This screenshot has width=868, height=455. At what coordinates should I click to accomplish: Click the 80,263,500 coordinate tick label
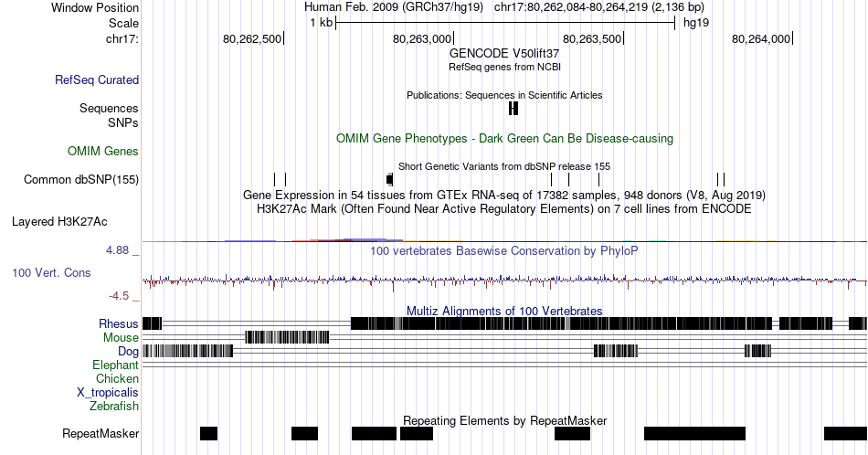[592, 38]
